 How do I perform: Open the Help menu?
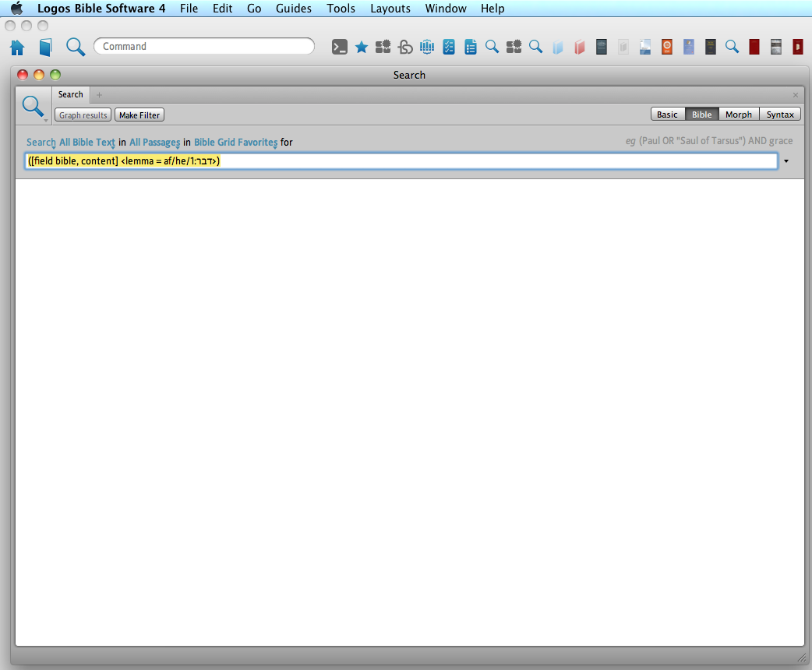point(492,9)
